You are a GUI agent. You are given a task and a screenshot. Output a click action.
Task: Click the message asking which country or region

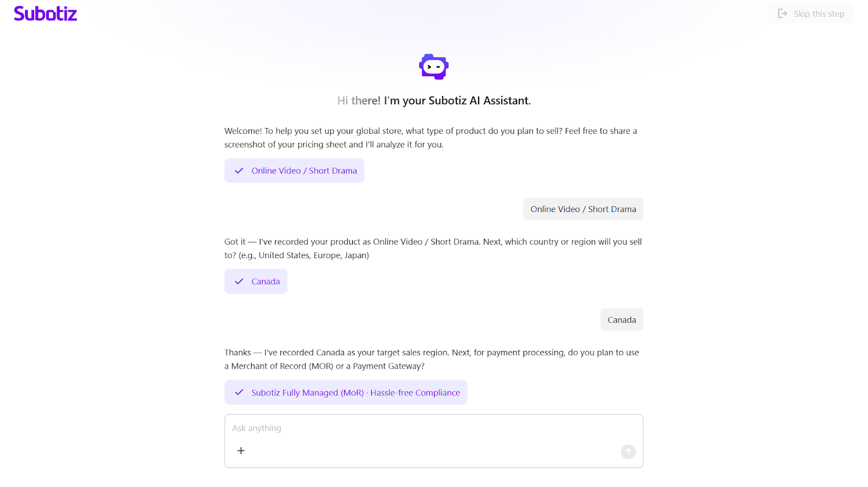[x=433, y=248]
